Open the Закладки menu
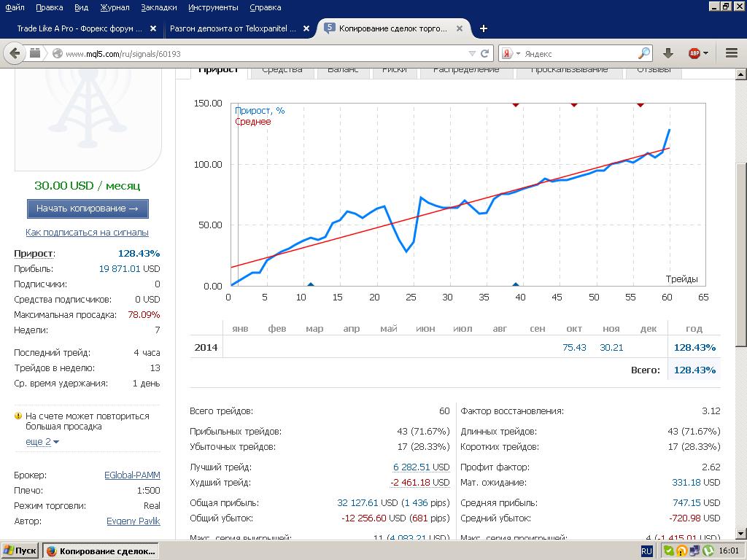 (158, 7)
